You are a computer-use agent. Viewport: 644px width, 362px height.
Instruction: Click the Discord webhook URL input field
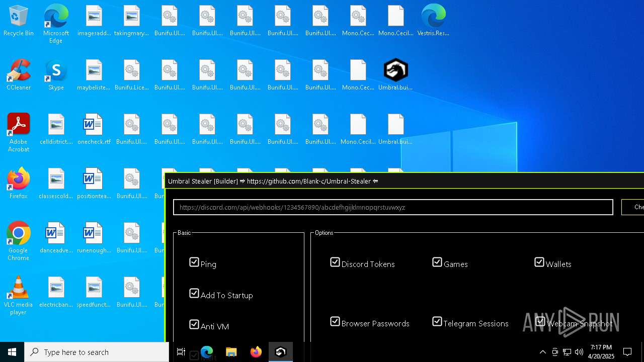[x=393, y=207]
